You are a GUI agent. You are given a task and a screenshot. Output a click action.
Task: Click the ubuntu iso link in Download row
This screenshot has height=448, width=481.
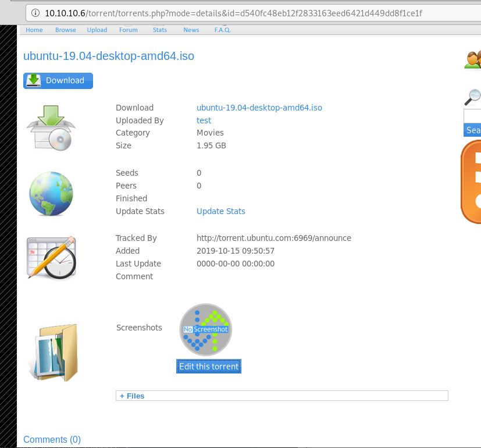[x=259, y=108]
